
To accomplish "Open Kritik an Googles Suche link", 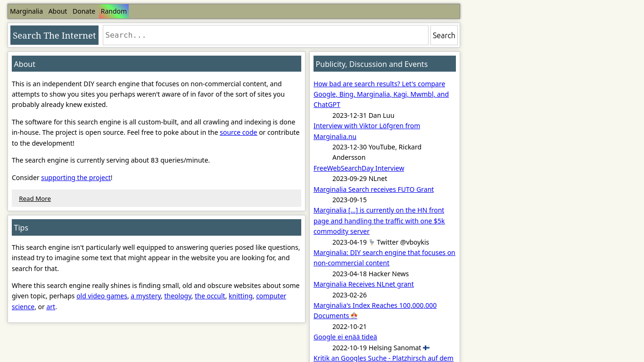I will tap(383, 358).
